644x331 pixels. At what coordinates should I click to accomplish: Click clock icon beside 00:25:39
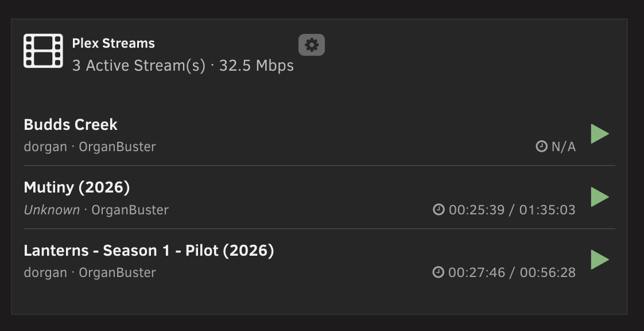(439, 210)
